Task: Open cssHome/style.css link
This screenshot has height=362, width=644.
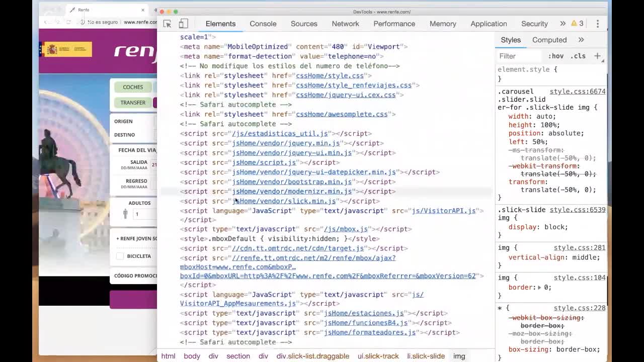Action: point(330,75)
